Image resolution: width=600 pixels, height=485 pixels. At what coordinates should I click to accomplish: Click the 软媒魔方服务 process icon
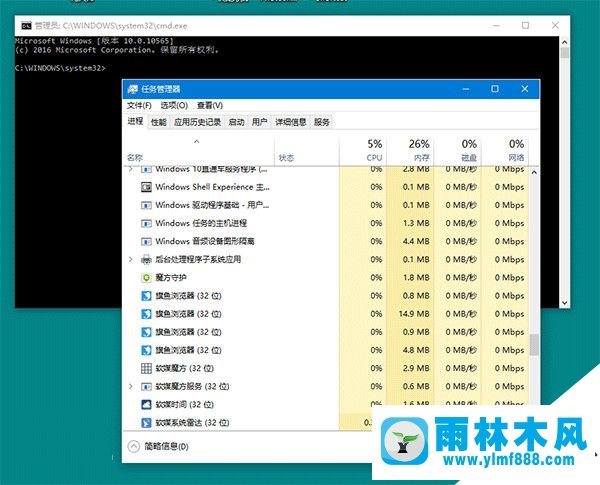tap(146, 387)
